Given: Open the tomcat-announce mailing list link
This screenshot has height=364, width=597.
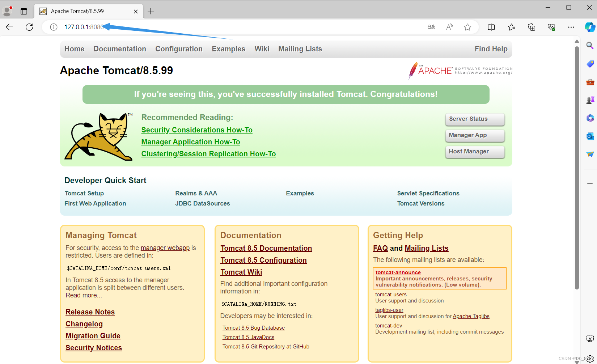Looking at the screenshot, I should [x=398, y=272].
